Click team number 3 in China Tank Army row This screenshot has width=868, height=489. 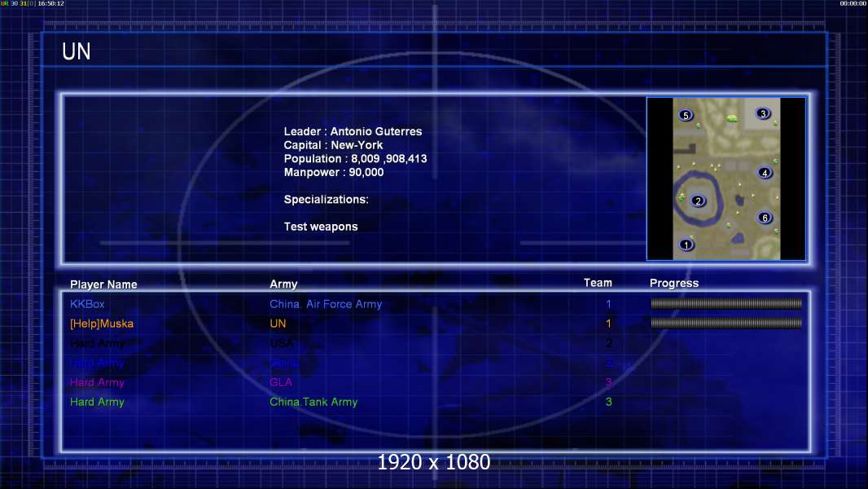[608, 402]
